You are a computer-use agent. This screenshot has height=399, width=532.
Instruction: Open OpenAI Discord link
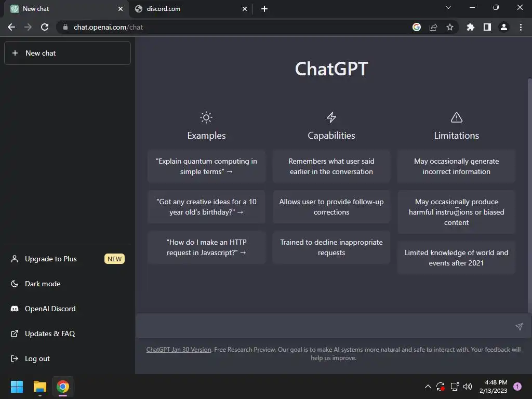click(x=67, y=309)
